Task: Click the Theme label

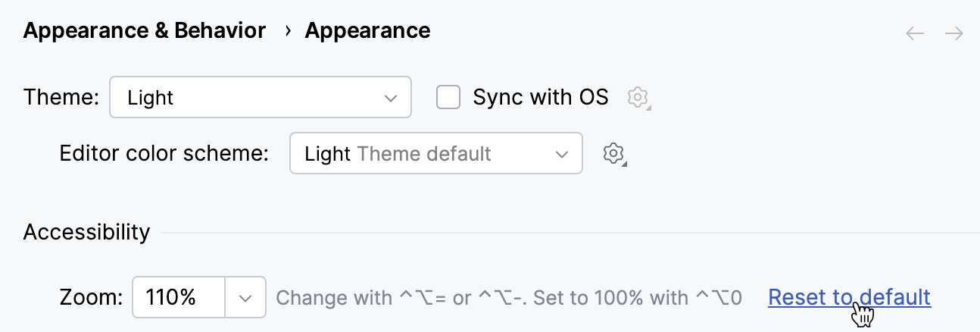Action: 61,97
